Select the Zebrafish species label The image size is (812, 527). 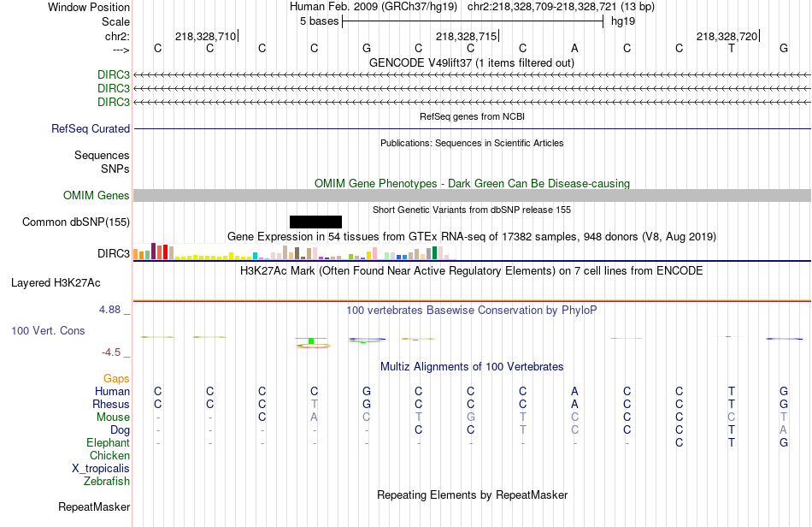coord(107,481)
